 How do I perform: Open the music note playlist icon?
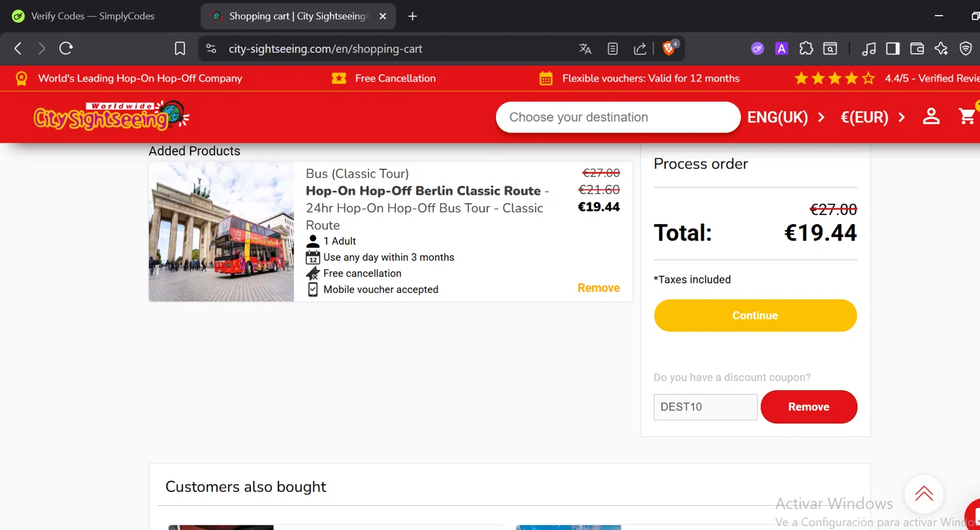(869, 48)
